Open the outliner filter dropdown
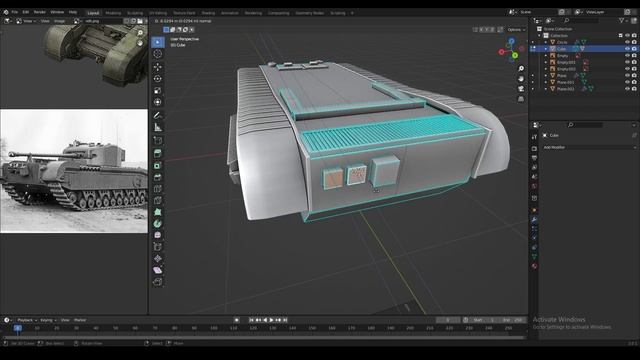This screenshot has width=640, height=360. click(623, 20)
